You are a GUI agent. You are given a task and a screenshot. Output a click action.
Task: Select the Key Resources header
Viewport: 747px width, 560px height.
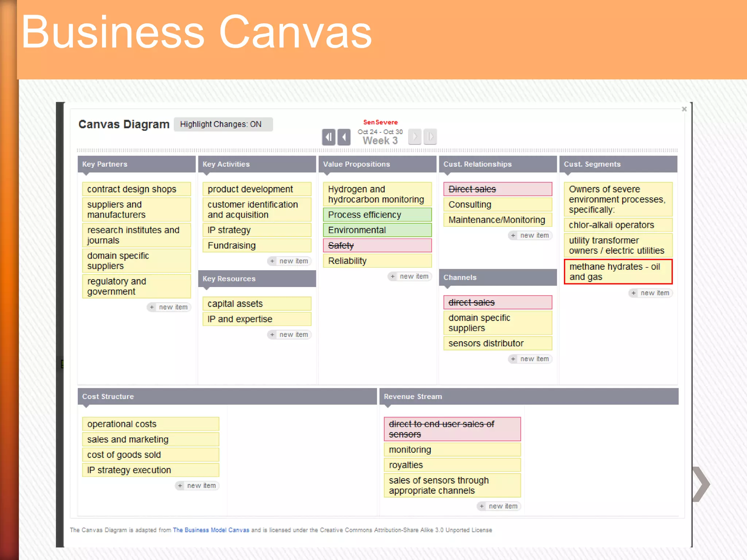tap(257, 279)
